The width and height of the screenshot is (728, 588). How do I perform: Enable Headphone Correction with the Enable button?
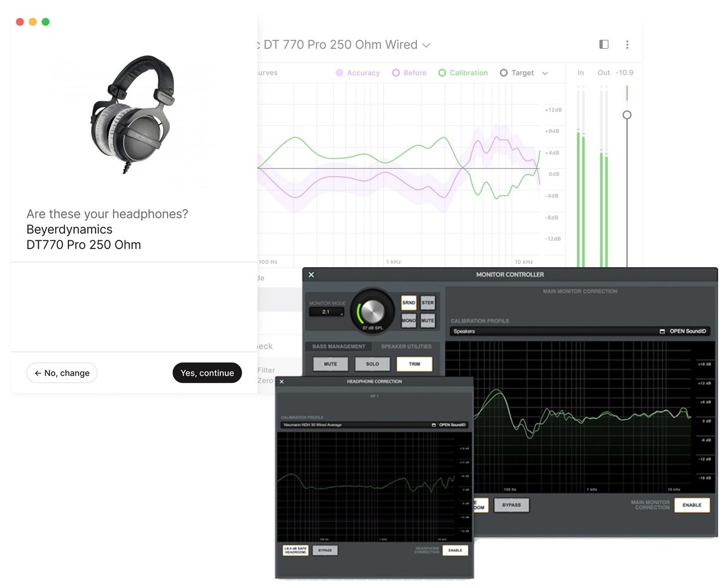coord(455,550)
